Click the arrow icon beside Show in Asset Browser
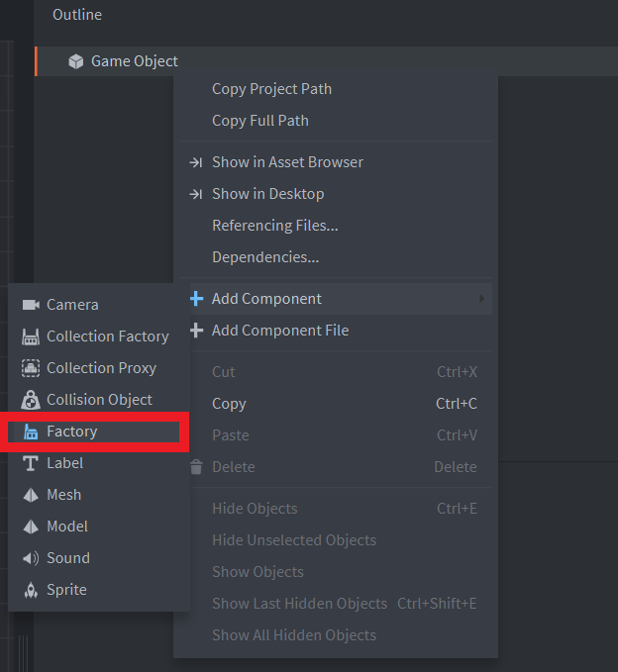Screen dimensions: 618x672 (x=195, y=162)
